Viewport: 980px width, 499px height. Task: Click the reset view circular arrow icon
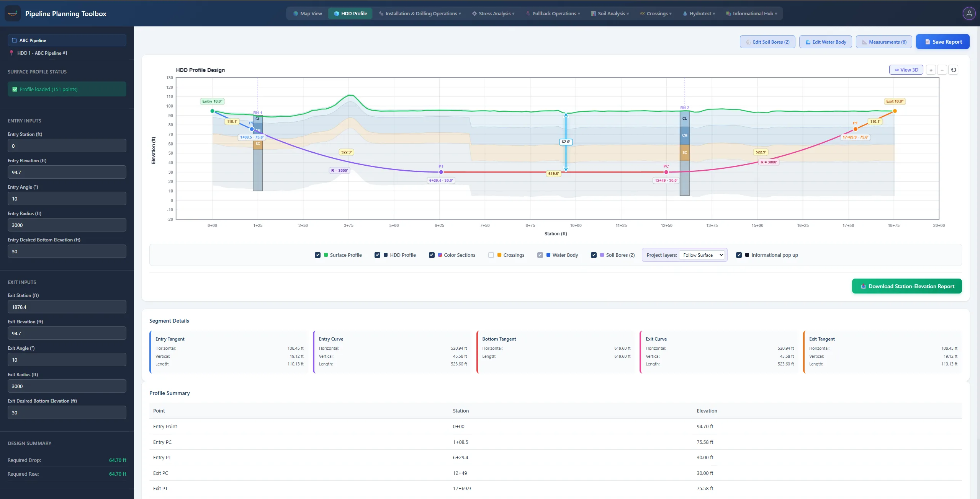click(x=954, y=70)
